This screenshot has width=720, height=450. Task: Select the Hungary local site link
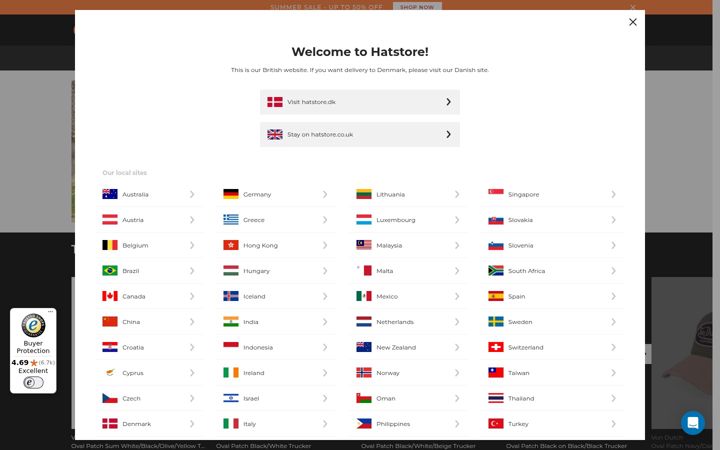277,271
